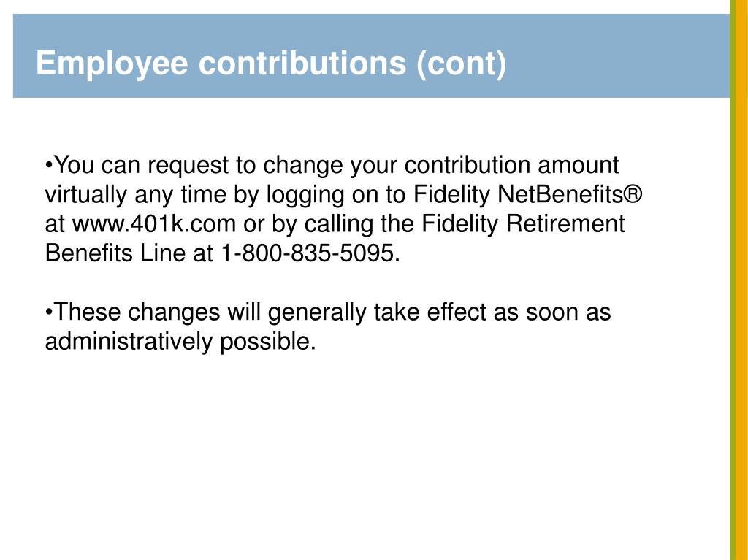The width and height of the screenshot is (748, 560).
Task: Click the phrase contribution amount
Action: [511, 165]
